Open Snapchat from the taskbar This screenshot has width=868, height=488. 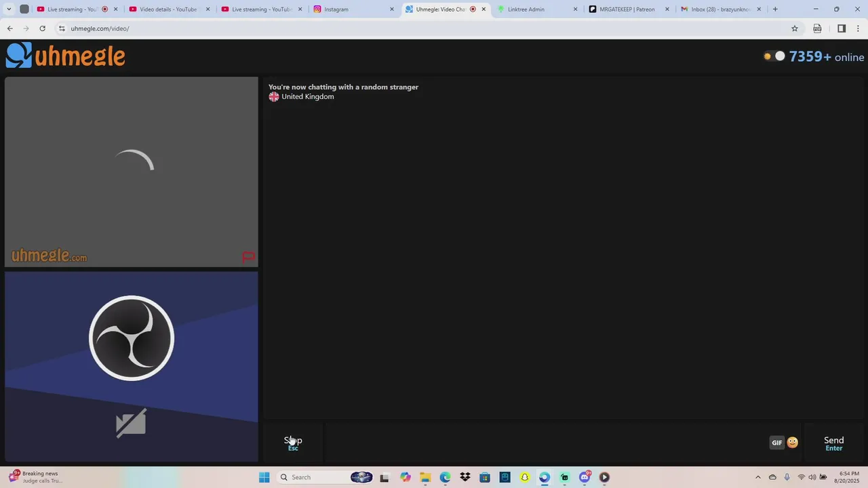525,477
